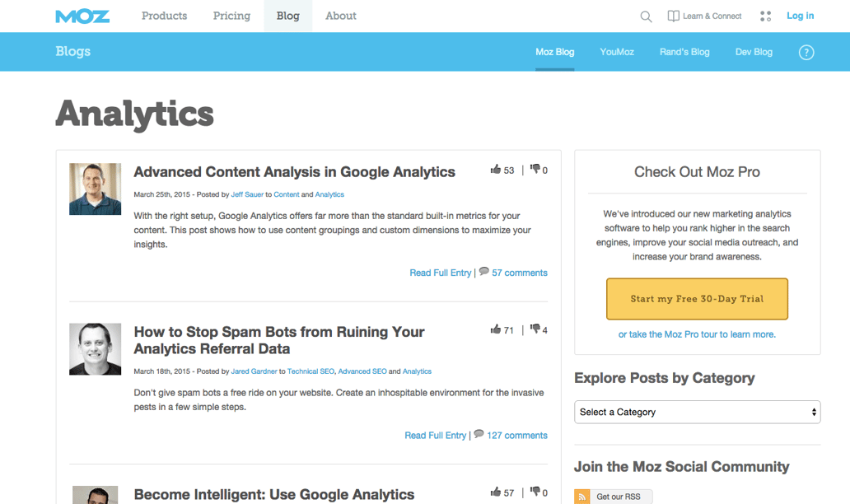This screenshot has height=504, width=850.
Task: Thumbs down the Advanced Content Analysis post
Action: tap(535, 170)
